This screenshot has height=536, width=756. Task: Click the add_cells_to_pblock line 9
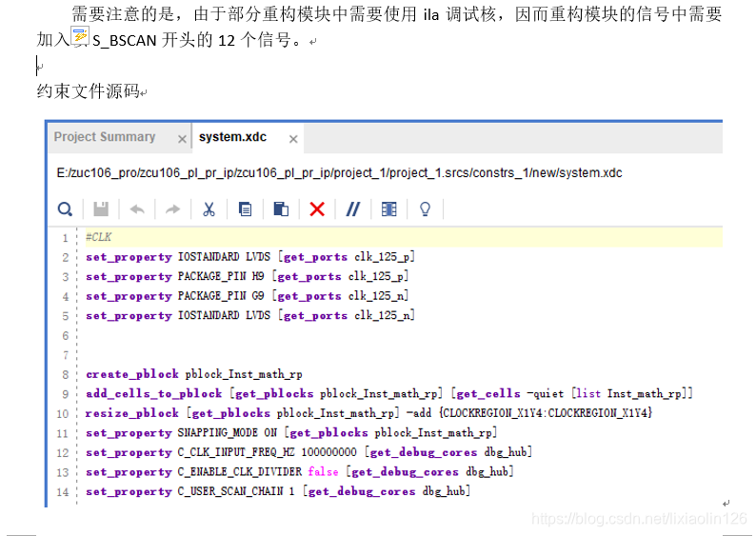[x=389, y=394]
